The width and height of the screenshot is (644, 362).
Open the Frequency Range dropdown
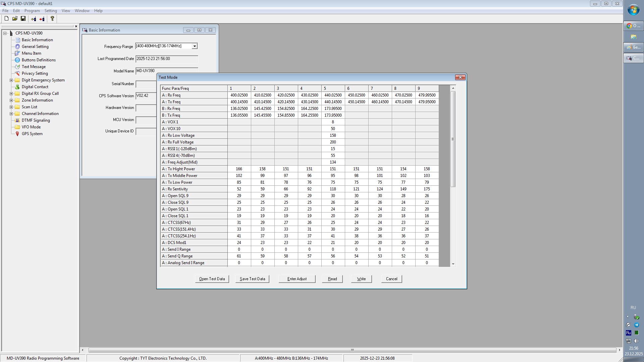[195, 46]
